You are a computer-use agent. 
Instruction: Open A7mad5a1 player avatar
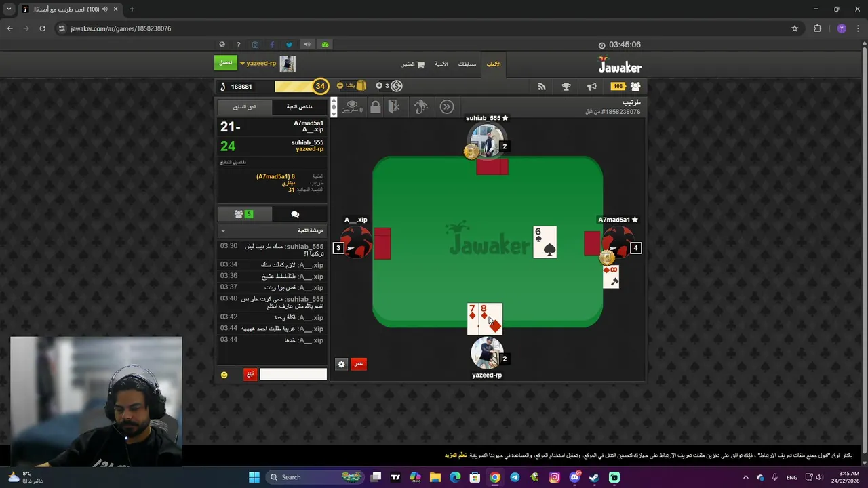click(x=617, y=243)
